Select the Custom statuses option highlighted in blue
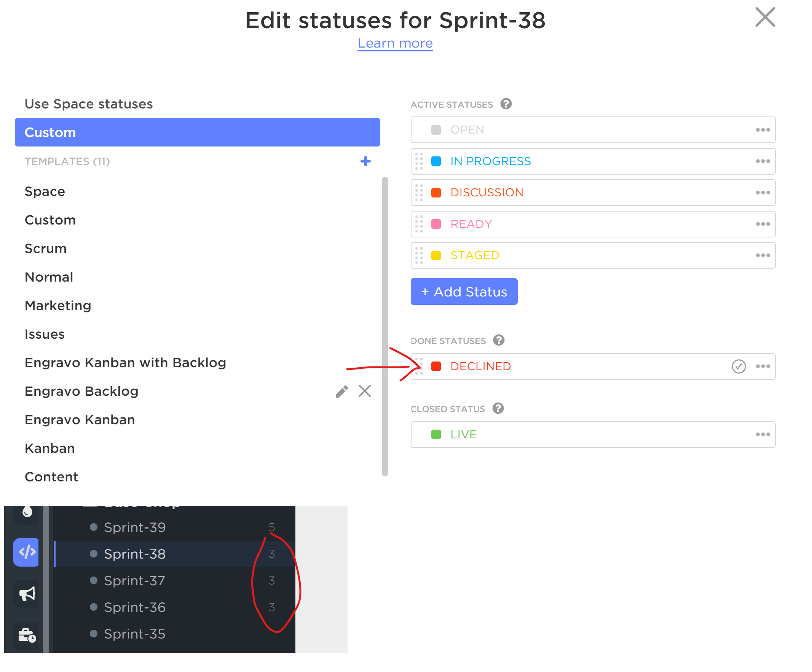 click(x=197, y=132)
